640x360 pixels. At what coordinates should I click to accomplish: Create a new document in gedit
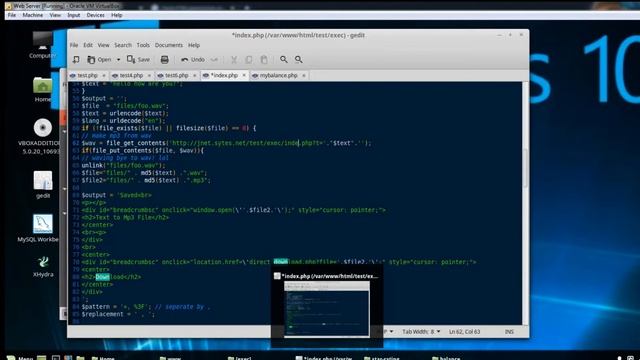[76, 60]
